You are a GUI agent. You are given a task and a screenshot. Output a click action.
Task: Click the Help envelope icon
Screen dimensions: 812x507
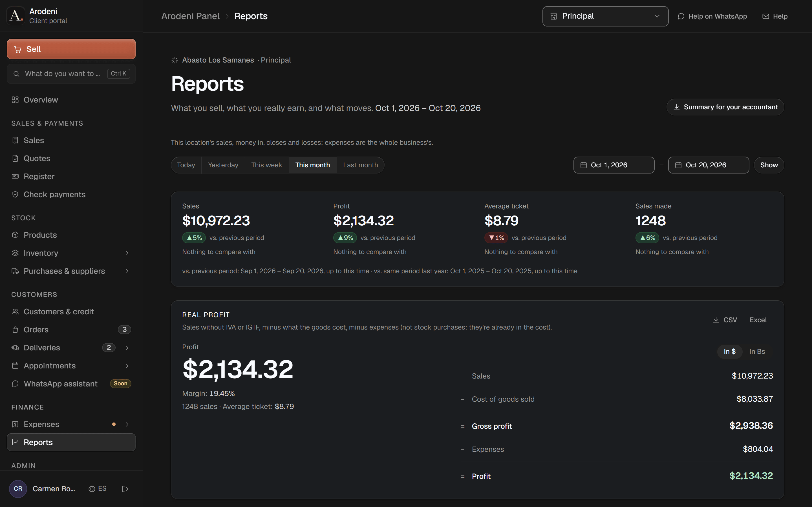pyautogui.click(x=766, y=16)
